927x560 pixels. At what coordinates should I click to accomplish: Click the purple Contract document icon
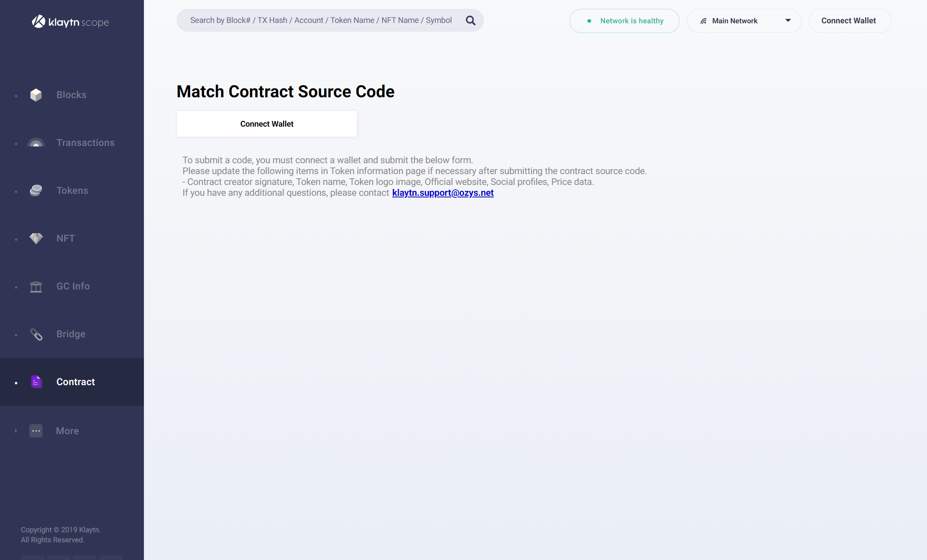[36, 382]
